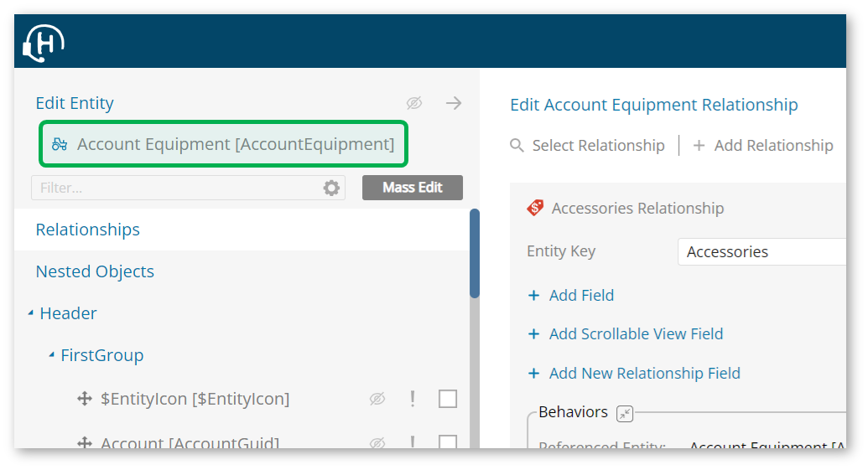
Task: Click the Edit Entity panel title
Action: tap(75, 103)
